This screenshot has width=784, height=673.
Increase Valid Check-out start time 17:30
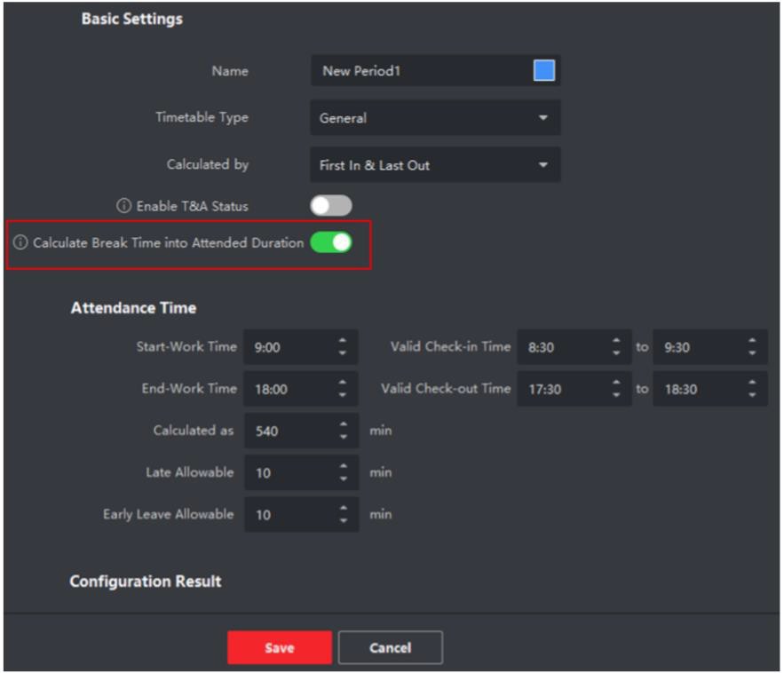click(x=617, y=384)
